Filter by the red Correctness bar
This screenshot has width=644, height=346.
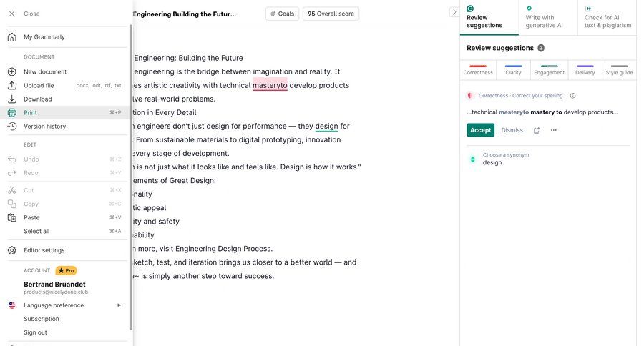(477, 69)
